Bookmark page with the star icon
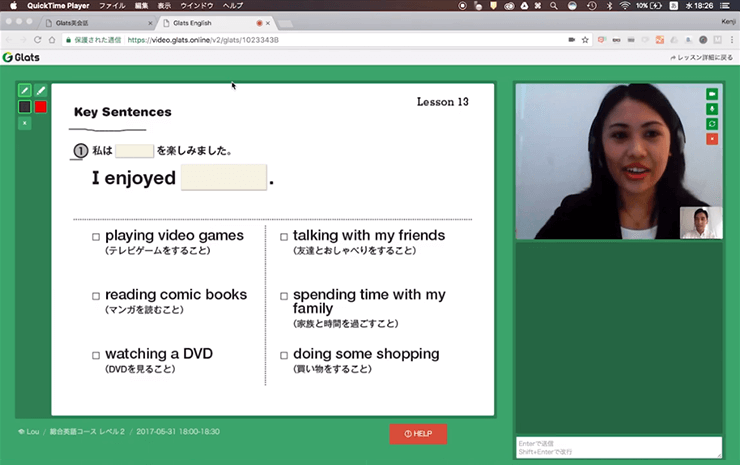 pos(586,40)
